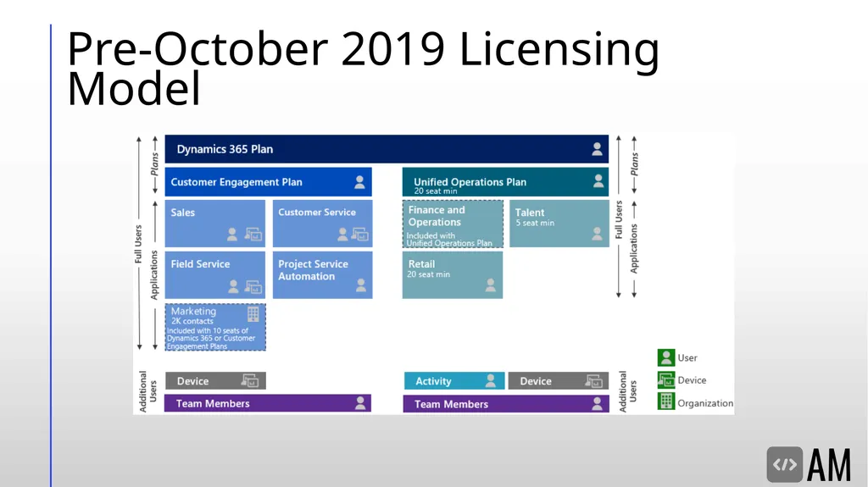
Task: Click the right Device bar label
Action: (536, 381)
